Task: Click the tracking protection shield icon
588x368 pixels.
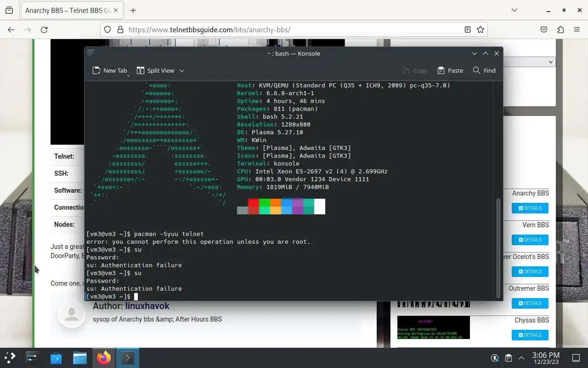Action: pyautogui.click(x=107, y=29)
